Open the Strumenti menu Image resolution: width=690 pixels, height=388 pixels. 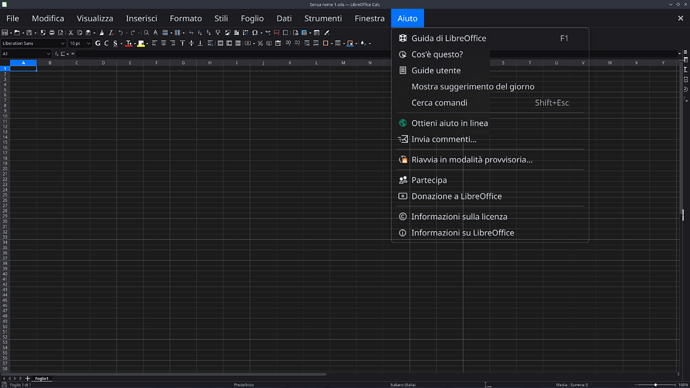click(323, 18)
